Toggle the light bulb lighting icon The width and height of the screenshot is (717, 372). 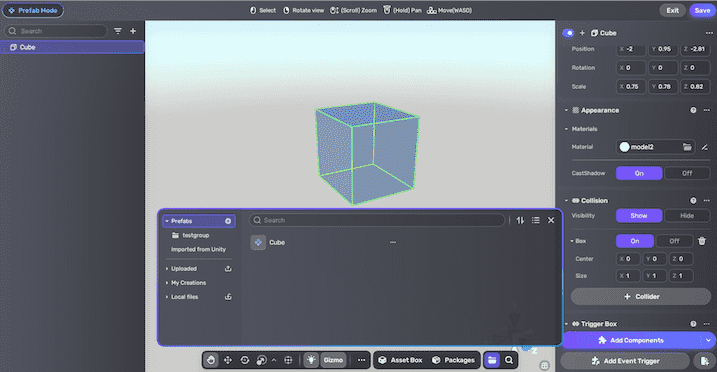pos(311,360)
